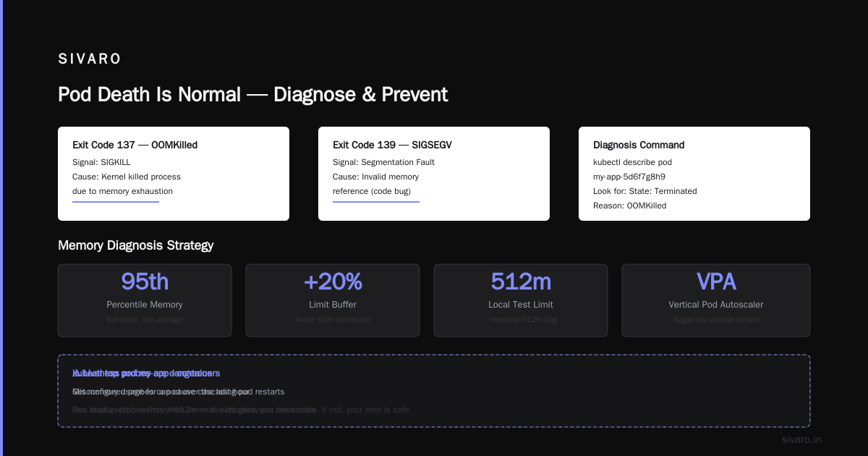
Task: Select the 'kubectl describe pod' command
Action: (x=633, y=162)
